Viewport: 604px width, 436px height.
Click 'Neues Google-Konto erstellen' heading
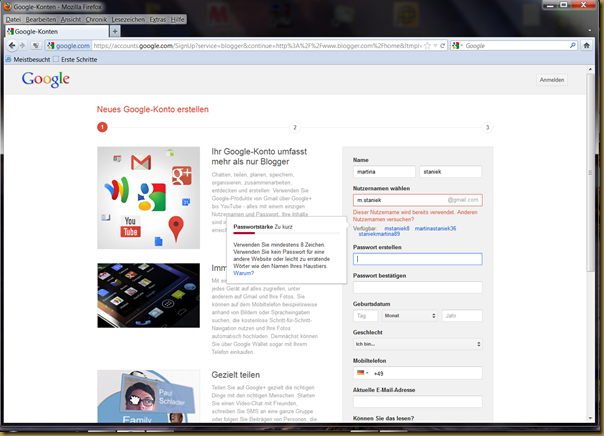pyautogui.click(x=153, y=109)
